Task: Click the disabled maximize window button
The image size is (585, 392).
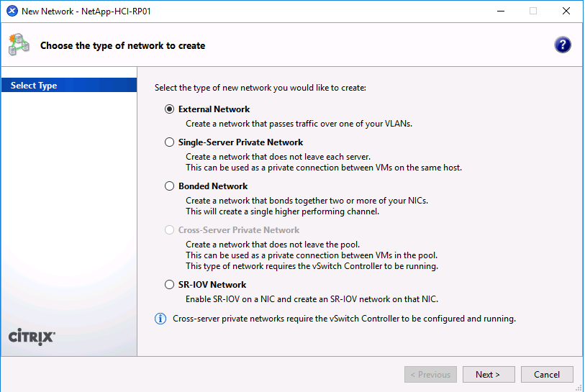Action: point(533,12)
